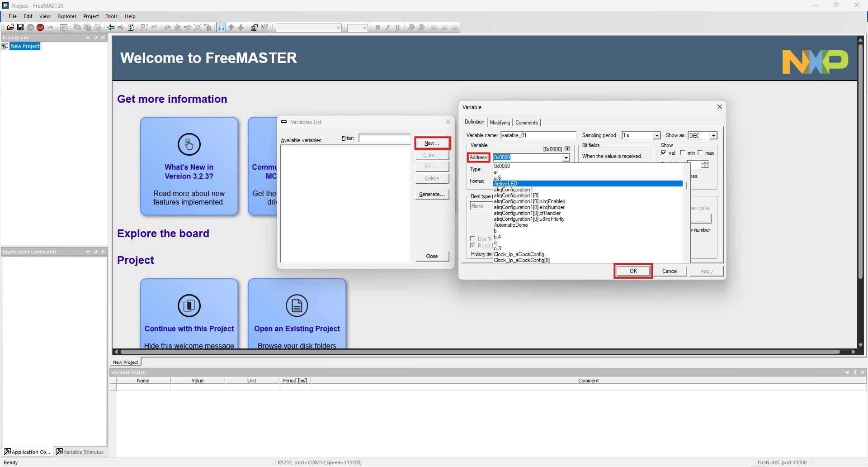Viewport: 868px width, 467px height.
Task: Switch to the Modifying tab
Action: (x=500, y=123)
